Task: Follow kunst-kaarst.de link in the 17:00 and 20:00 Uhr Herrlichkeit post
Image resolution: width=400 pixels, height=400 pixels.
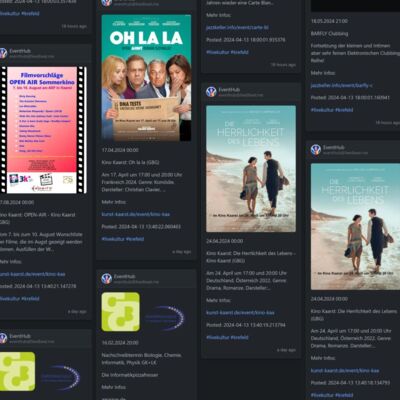Action: tap(240, 313)
